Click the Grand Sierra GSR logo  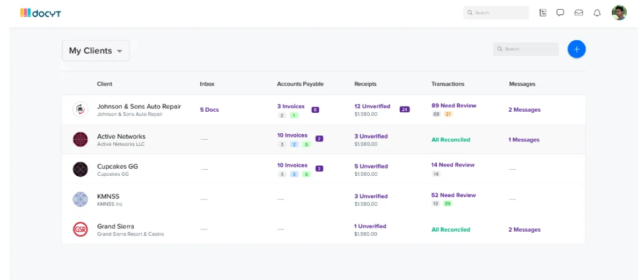80,229
